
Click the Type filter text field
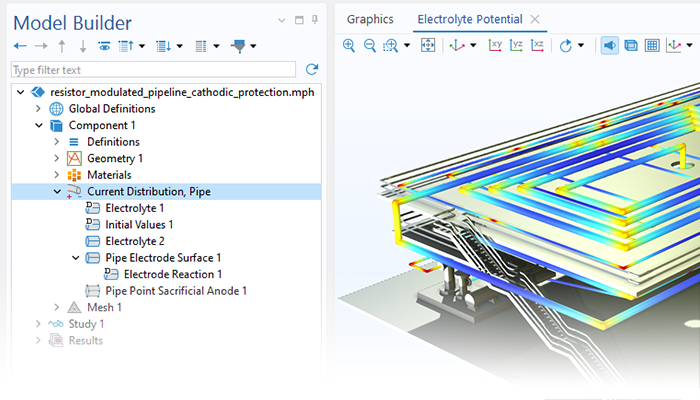pyautogui.click(x=152, y=69)
